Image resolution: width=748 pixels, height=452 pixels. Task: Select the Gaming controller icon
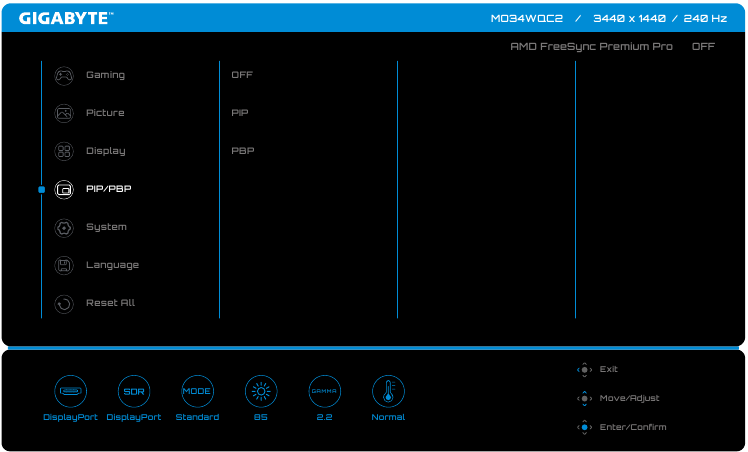[x=64, y=75]
